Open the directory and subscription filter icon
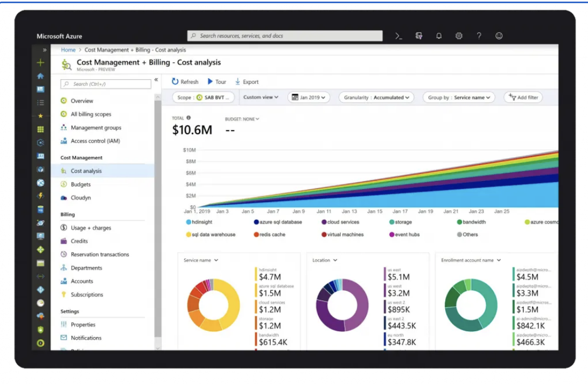This screenshot has width=588, height=384. pyautogui.click(x=419, y=36)
